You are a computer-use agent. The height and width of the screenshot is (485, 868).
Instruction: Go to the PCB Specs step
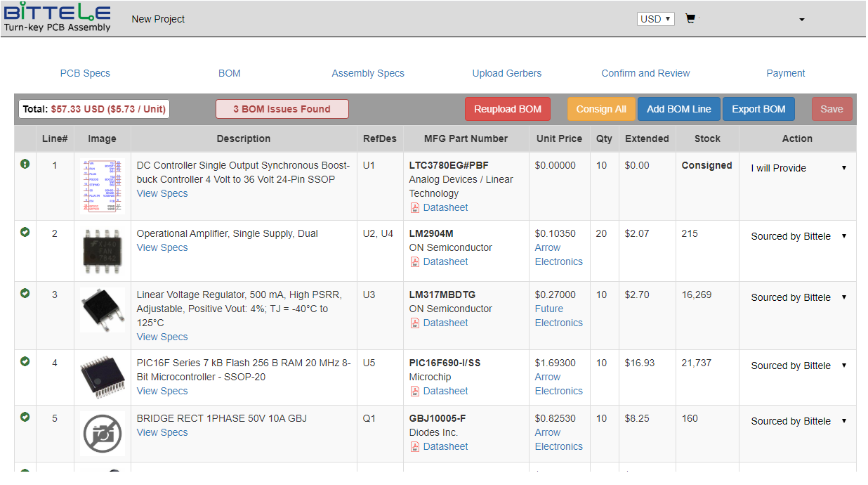85,73
